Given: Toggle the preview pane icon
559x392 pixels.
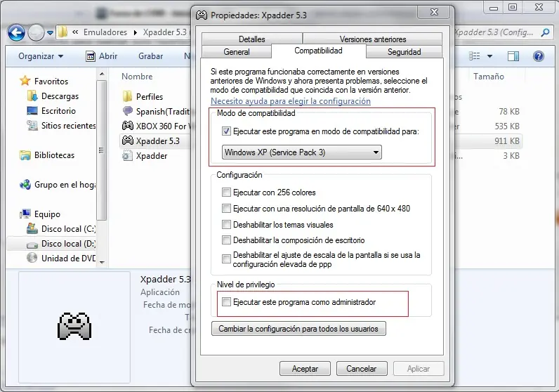Looking at the screenshot, I should (513, 56).
